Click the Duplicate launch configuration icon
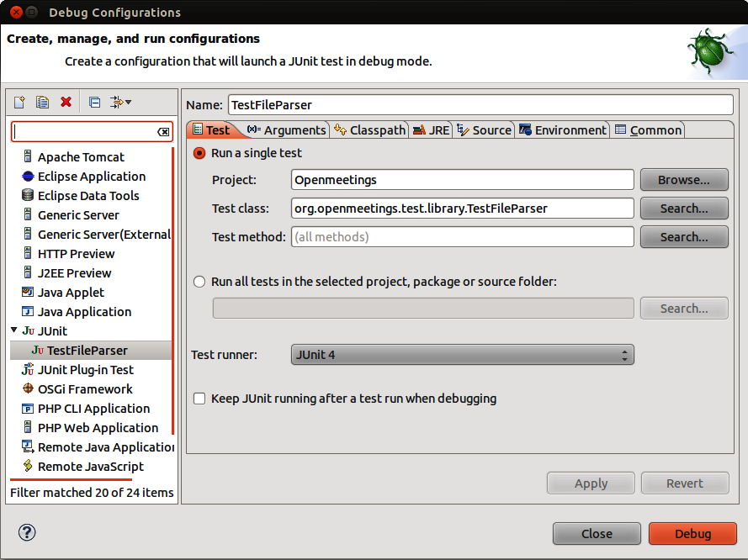The width and height of the screenshot is (748, 560). [42, 102]
